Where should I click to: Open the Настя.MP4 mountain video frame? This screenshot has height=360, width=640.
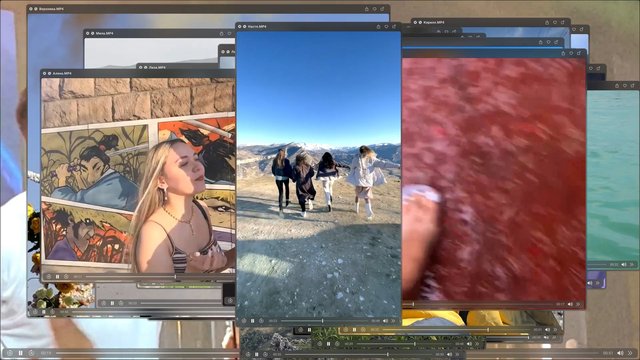318,173
